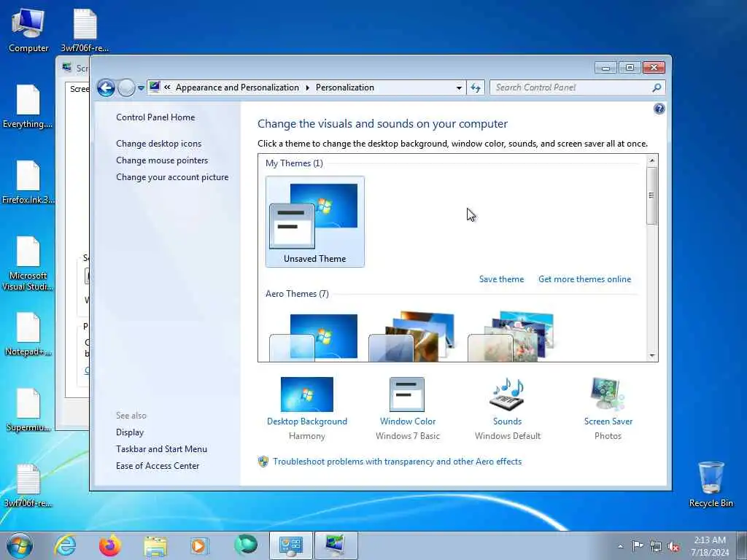Screen dimensions: 747x560
Task: Click Appearance and Personalization breadcrumb
Action: point(237,87)
